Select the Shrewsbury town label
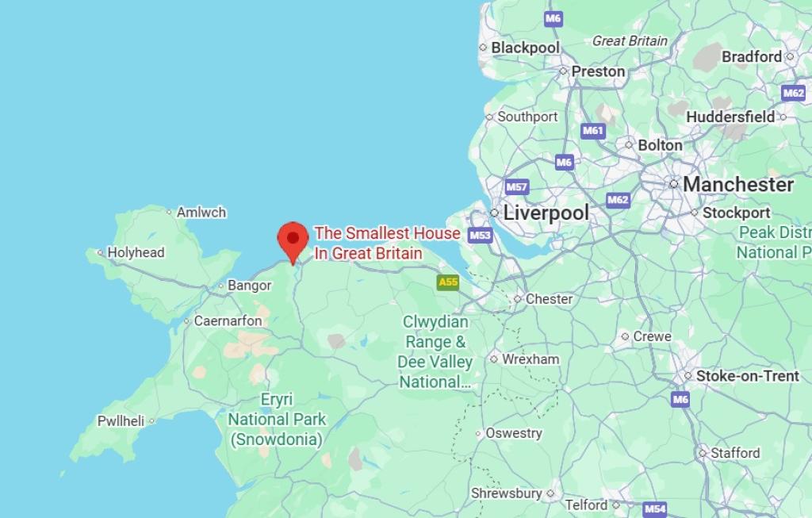The height and width of the screenshot is (518, 812). [506, 493]
